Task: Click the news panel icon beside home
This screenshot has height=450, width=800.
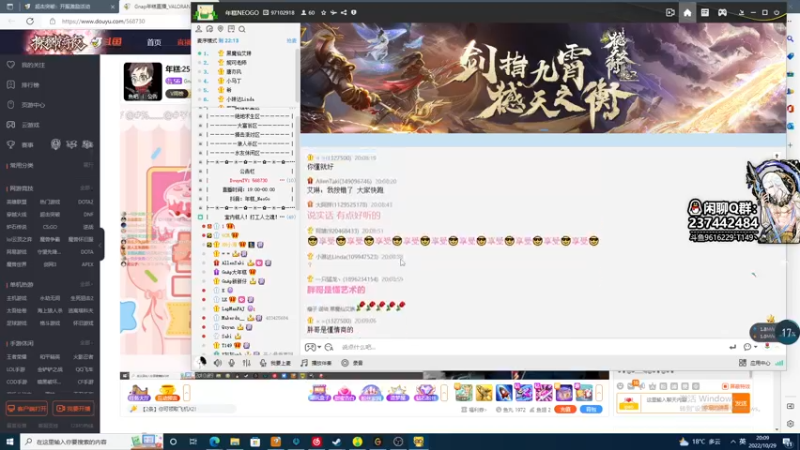Action: (x=705, y=13)
